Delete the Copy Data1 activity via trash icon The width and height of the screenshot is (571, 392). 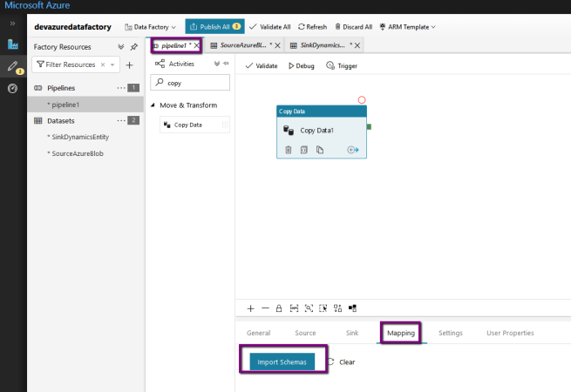[x=289, y=150]
